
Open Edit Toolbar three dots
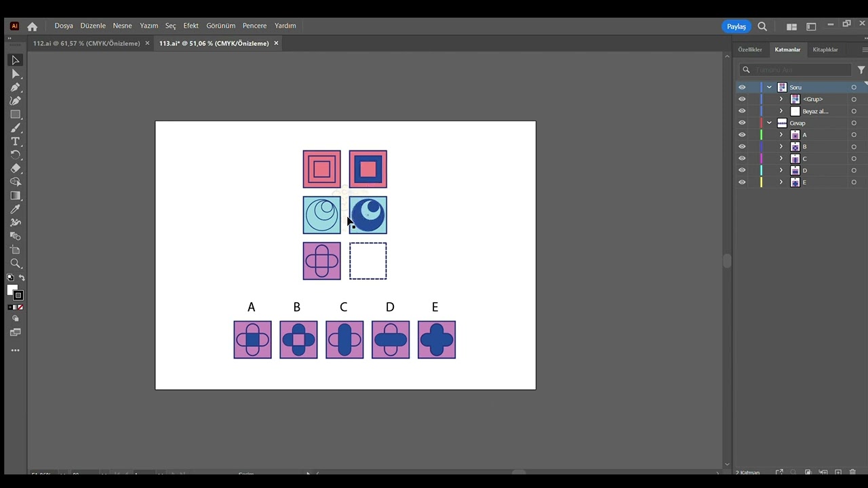(16, 350)
